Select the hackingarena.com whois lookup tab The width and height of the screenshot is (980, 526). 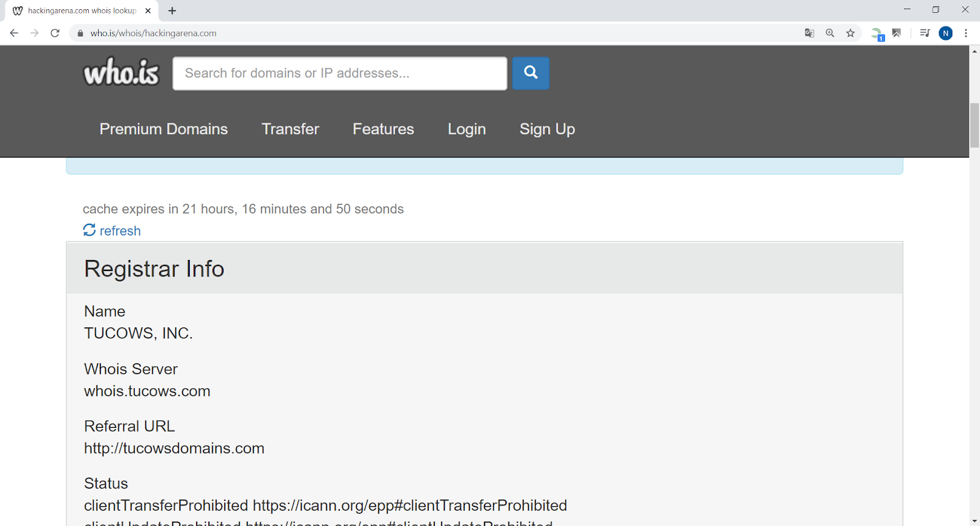coord(82,10)
